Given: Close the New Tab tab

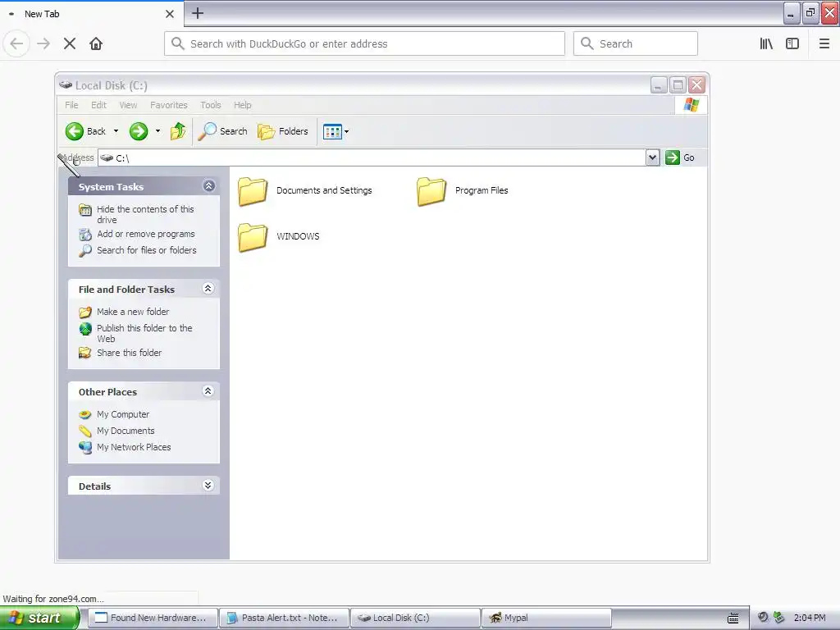Looking at the screenshot, I should tap(170, 14).
